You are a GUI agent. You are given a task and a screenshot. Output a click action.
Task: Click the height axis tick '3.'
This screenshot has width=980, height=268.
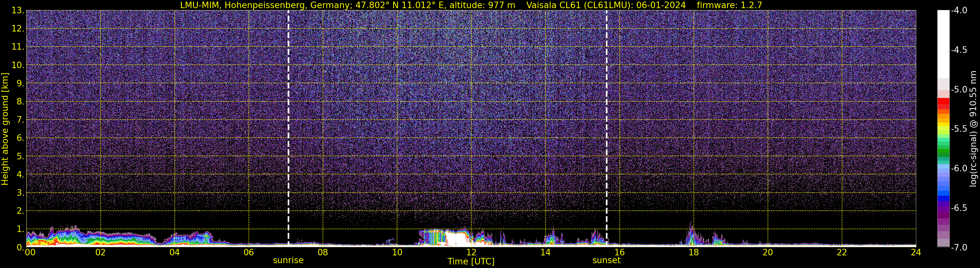click(20, 193)
